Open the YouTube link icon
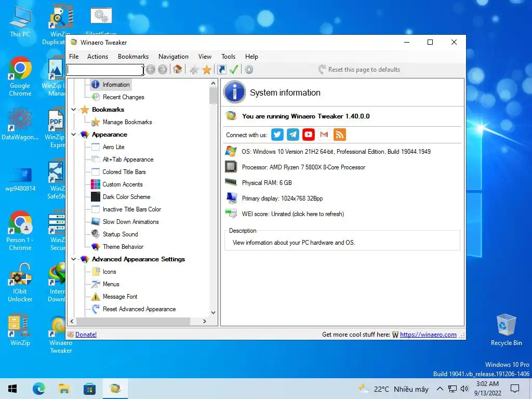 [x=309, y=135]
